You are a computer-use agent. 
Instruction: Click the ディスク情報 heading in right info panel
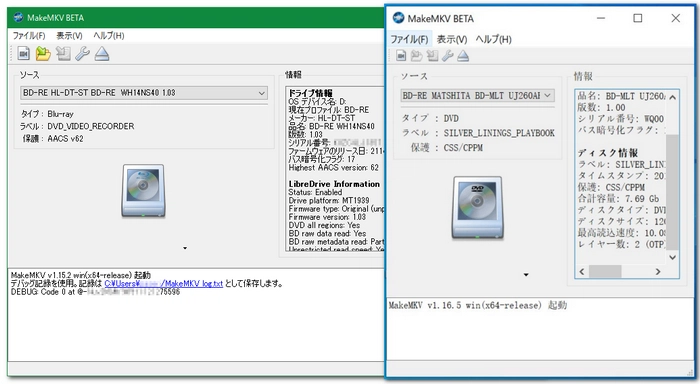coord(608,153)
